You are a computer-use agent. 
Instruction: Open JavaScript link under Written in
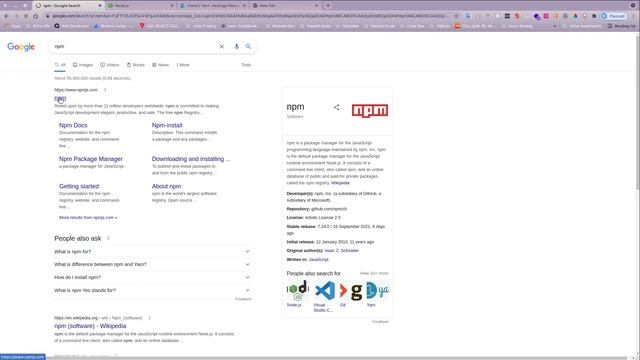[318, 260]
